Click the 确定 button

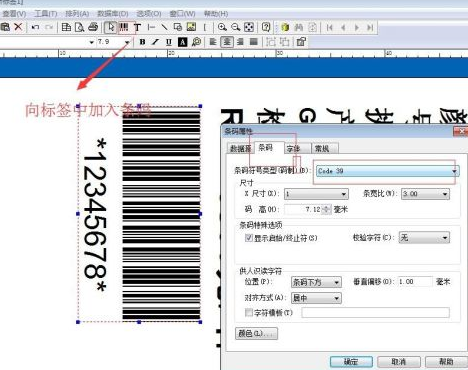351,362
